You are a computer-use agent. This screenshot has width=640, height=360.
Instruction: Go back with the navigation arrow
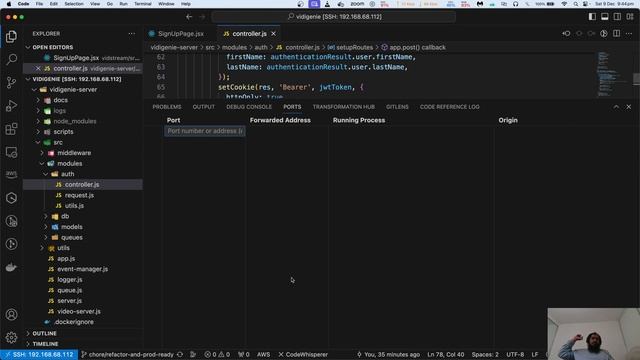coord(189,17)
